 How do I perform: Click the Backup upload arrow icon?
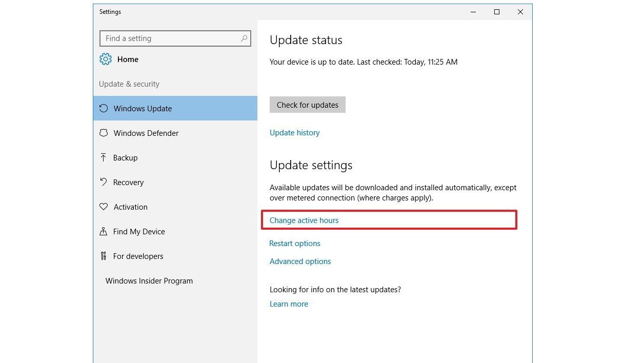point(104,157)
